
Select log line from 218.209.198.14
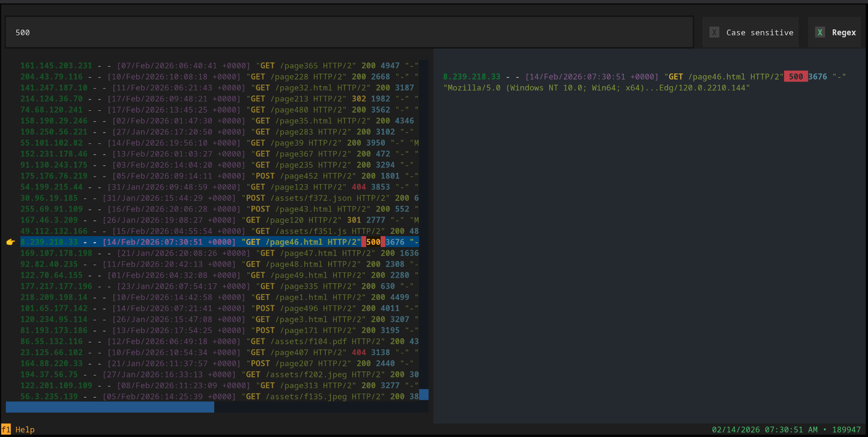pos(219,297)
